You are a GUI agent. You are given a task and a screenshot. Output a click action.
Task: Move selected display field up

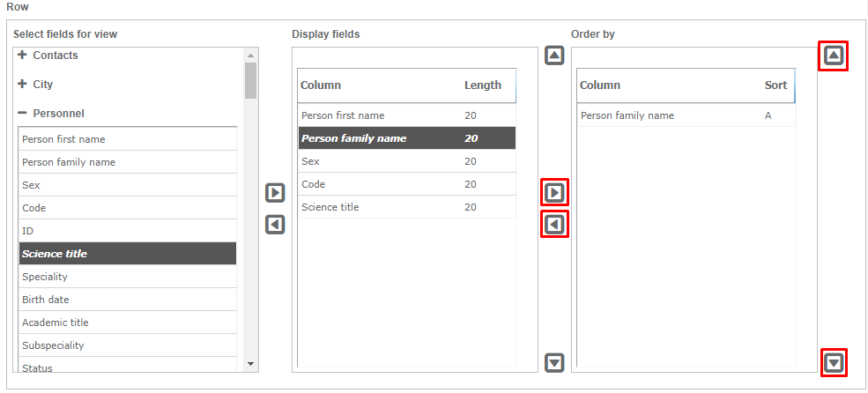click(x=554, y=56)
